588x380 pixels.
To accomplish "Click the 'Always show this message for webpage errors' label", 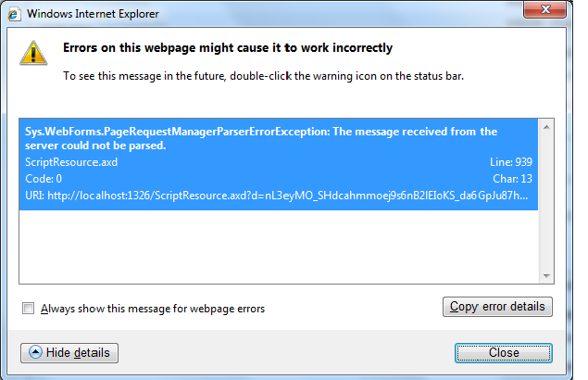I will 153,309.
